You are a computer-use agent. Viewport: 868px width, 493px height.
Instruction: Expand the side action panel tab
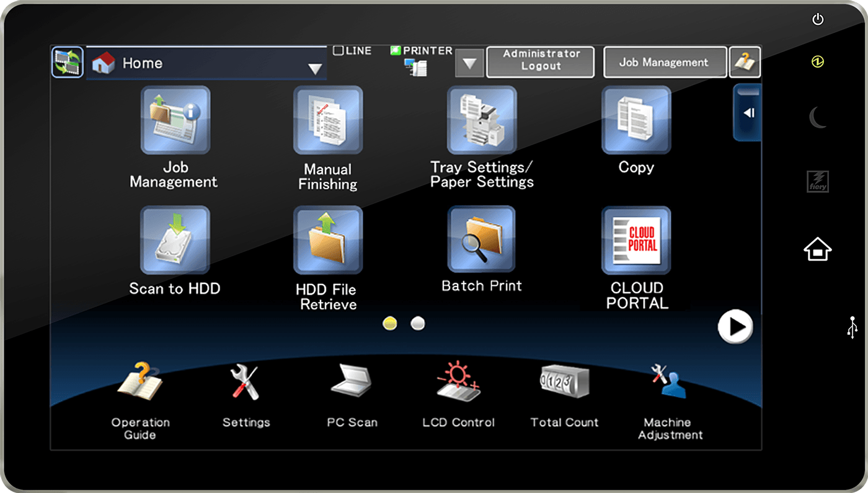pos(748,113)
